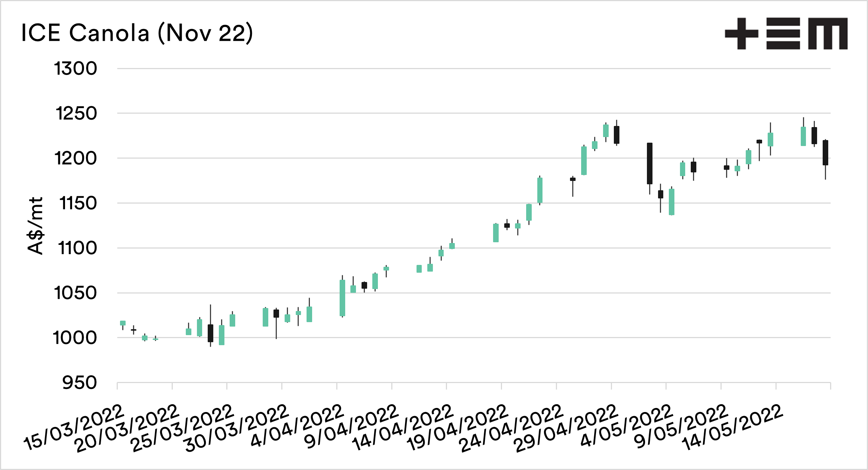
Task: Click the M-shaped logo symbol
Action: [828, 33]
